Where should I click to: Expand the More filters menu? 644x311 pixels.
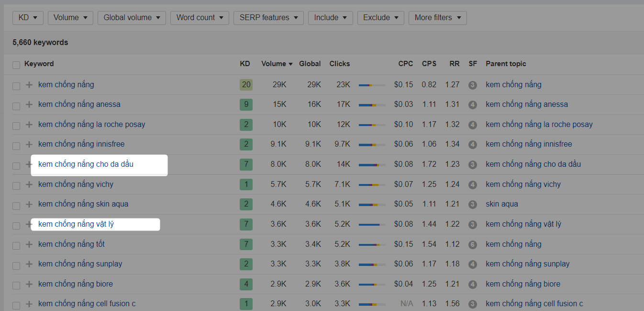(x=438, y=18)
